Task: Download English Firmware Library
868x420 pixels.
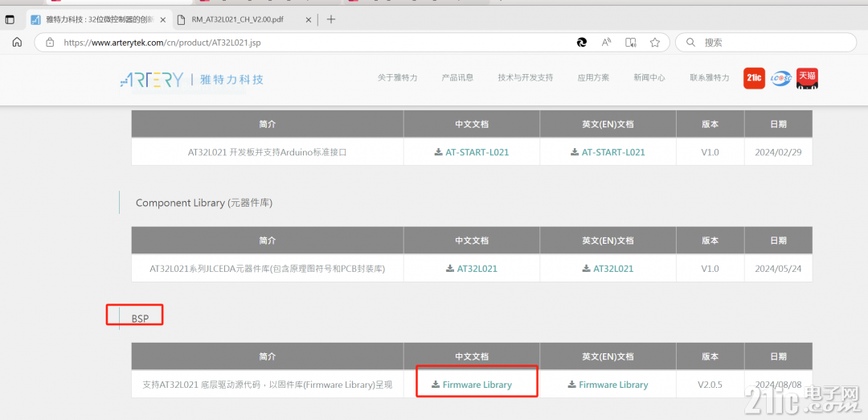Action: coord(608,385)
